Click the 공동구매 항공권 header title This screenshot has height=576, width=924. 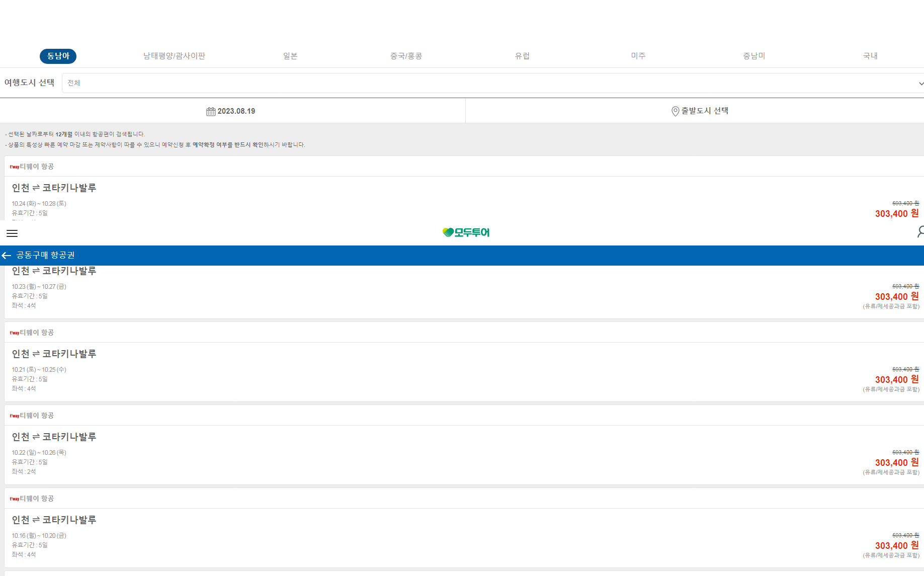[x=45, y=255]
